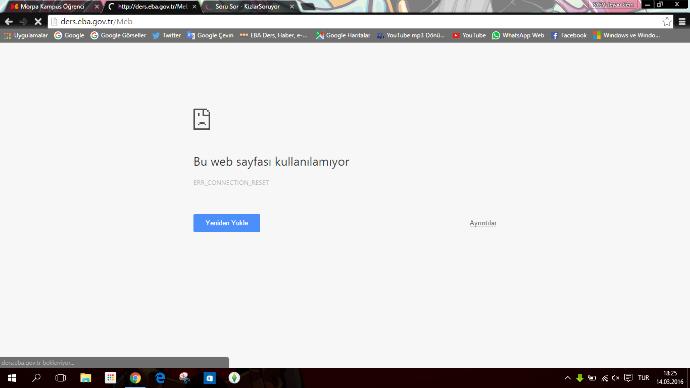Close the Soru Sor KizlarSoruyor tab
Viewport: 690px width, 388px height.
pos(292,7)
